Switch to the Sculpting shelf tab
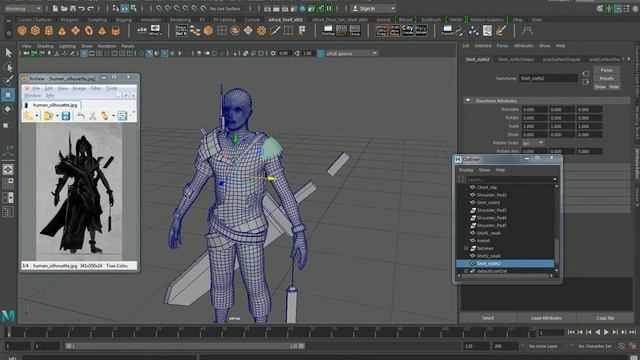 tap(98, 20)
